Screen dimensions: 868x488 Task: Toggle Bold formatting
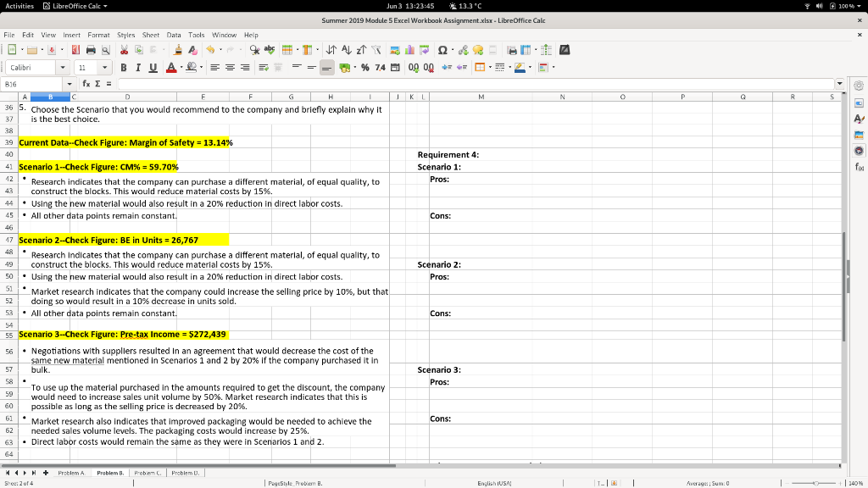click(124, 68)
